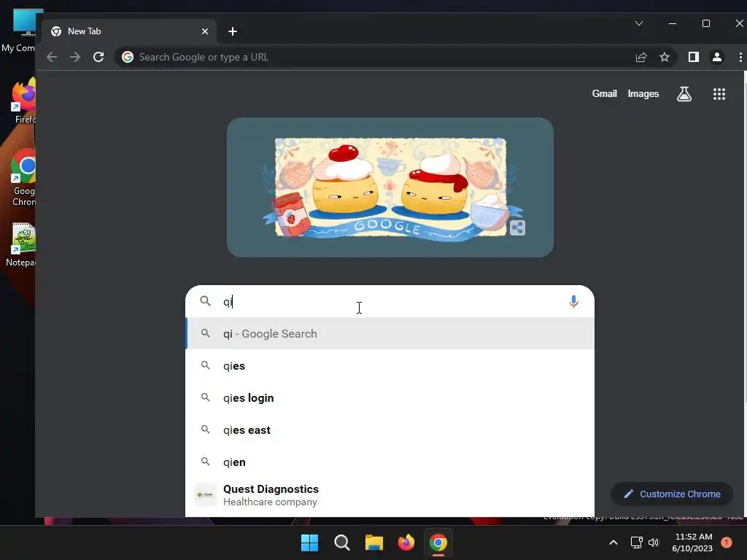Viewport: 747px width, 560px height.
Task: Click the Google icon in address bar
Action: [128, 57]
